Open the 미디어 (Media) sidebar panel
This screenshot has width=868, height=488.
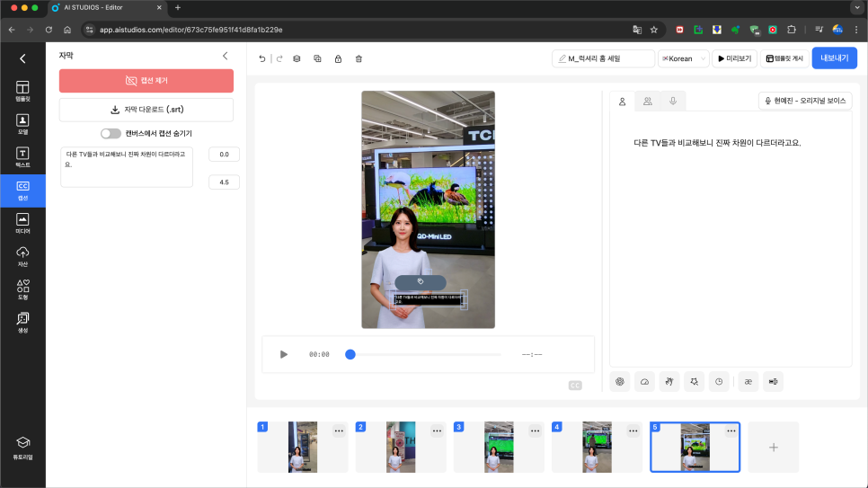click(x=22, y=224)
